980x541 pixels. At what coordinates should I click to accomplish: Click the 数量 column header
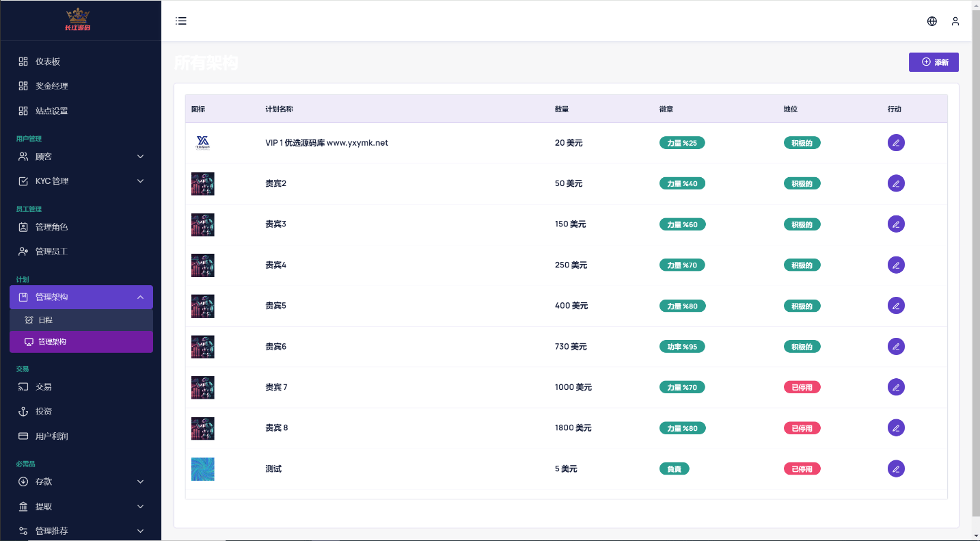562,109
